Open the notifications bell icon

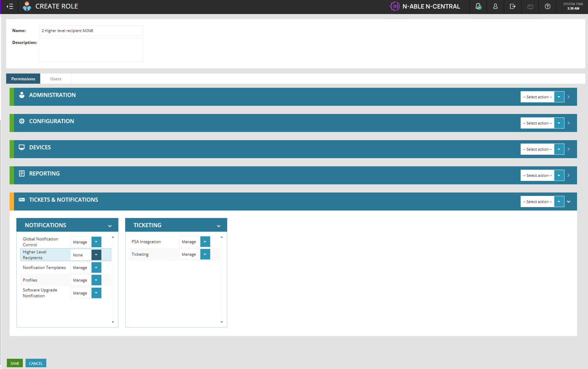pos(478,6)
